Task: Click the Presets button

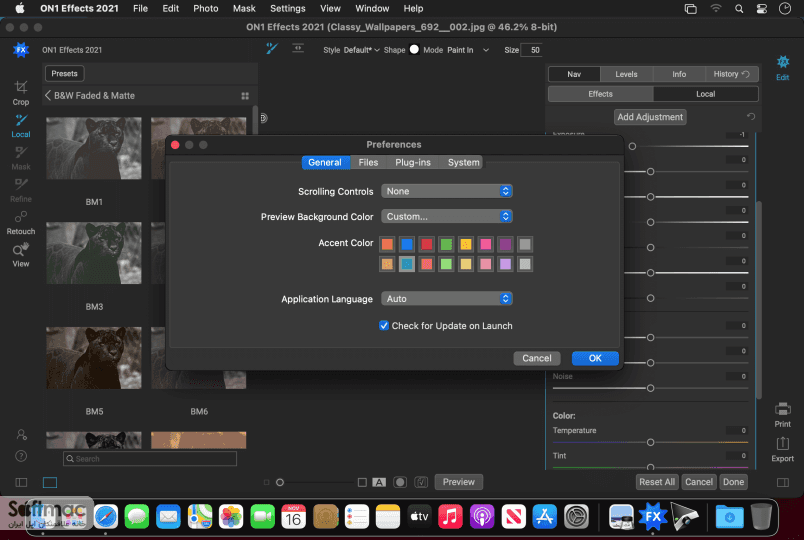Action: pos(64,73)
